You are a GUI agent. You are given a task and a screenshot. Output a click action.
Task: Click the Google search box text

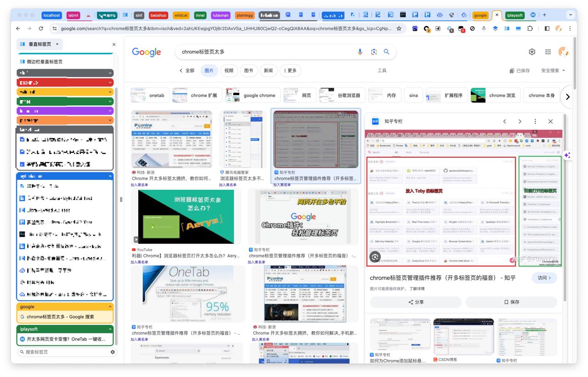[x=203, y=52]
